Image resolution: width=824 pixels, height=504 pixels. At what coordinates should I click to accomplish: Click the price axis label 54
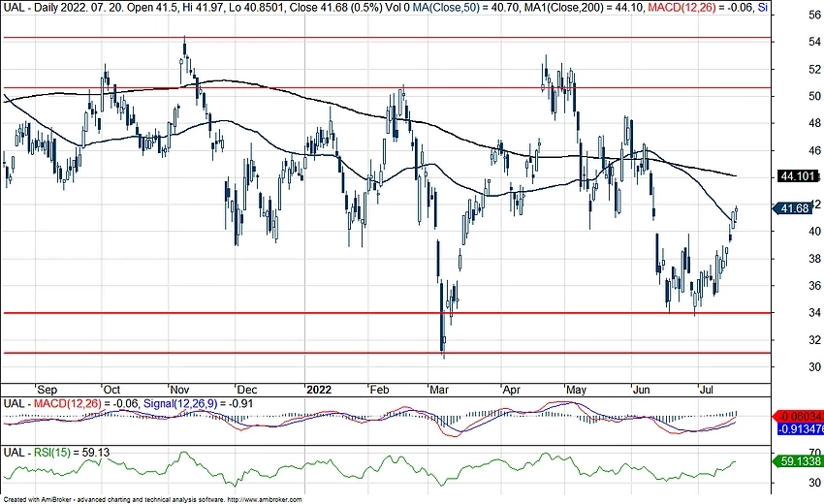tap(815, 42)
